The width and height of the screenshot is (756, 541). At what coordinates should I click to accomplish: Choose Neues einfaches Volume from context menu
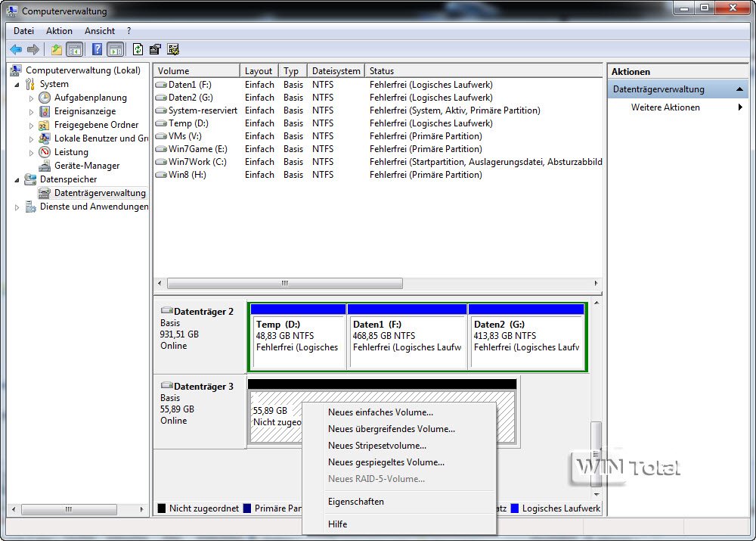380,412
